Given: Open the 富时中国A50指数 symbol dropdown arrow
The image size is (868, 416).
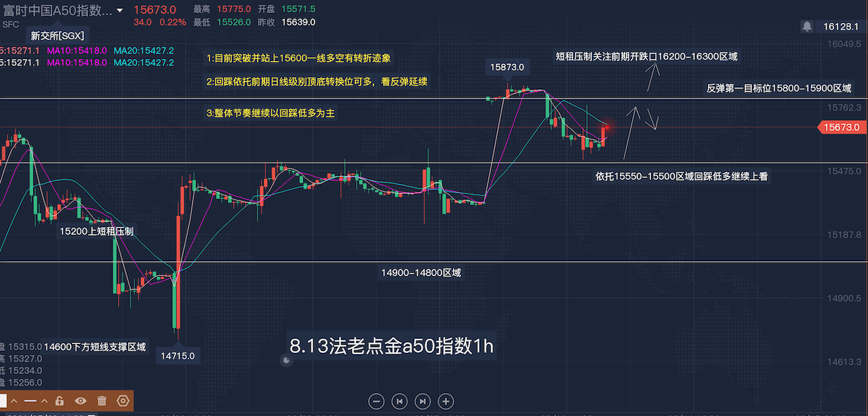Looking at the screenshot, I should [120, 11].
